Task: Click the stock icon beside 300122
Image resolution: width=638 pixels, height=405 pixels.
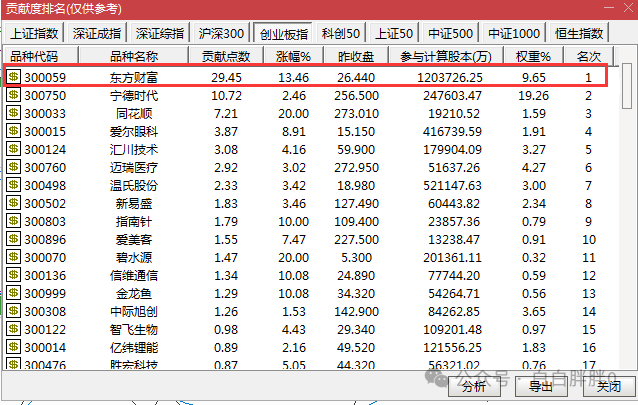Action: (13, 328)
